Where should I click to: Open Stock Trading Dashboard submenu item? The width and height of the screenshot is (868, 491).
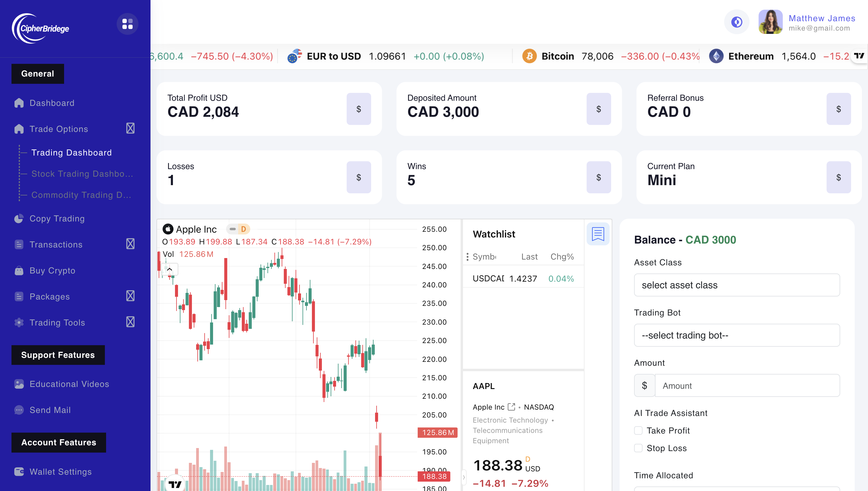82,174
